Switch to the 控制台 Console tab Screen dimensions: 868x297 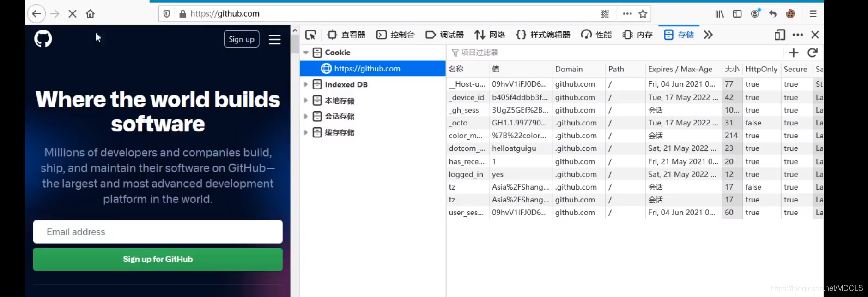(x=396, y=35)
